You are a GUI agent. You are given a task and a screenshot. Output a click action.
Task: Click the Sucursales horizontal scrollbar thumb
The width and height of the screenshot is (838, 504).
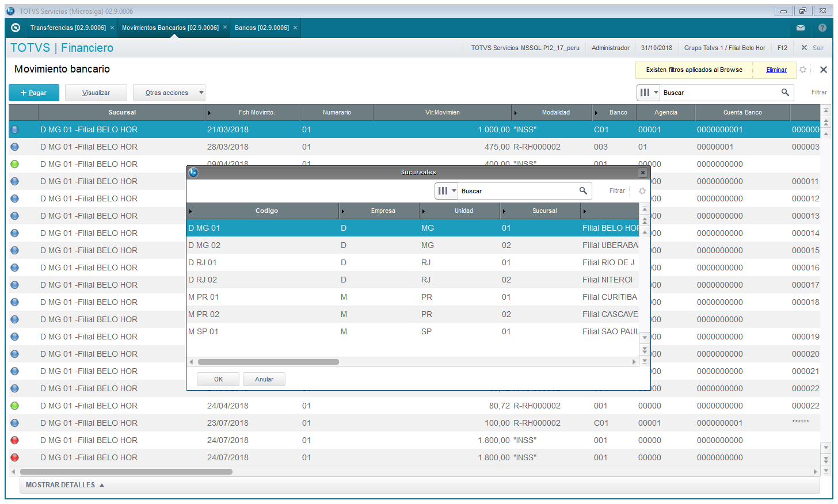(268, 362)
